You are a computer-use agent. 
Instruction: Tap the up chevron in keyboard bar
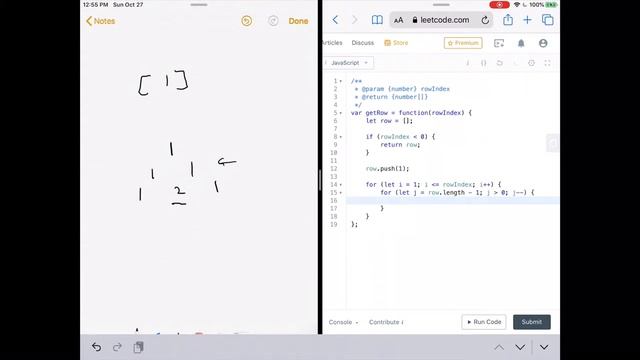499,347
